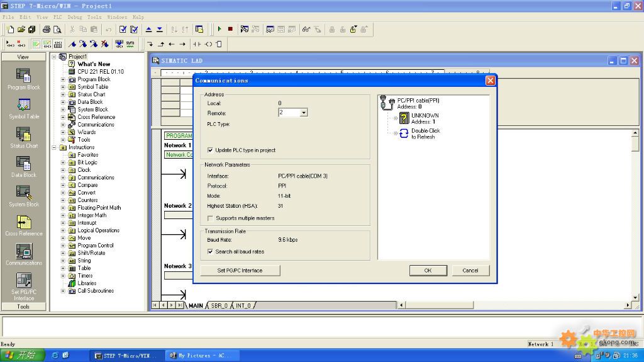Enable Supports multiple masters checkbox
This screenshot has height=362, width=644.
pyautogui.click(x=210, y=218)
